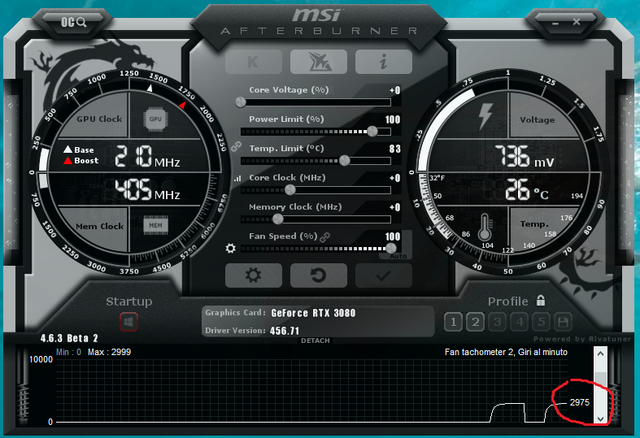Viewport: 640px width, 438px height.
Task: Click the Fan Speed value 100
Action: [393, 236]
